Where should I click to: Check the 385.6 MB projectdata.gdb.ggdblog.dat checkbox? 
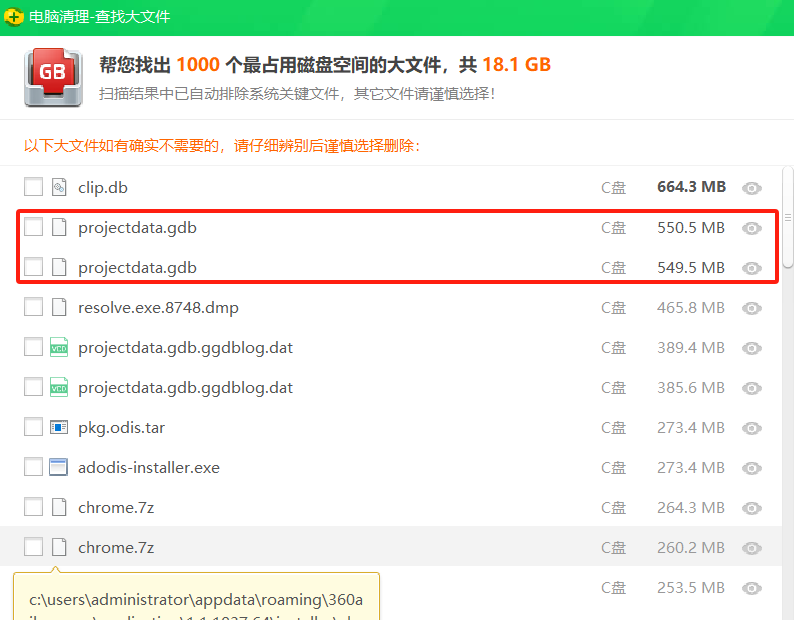point(33,386)
